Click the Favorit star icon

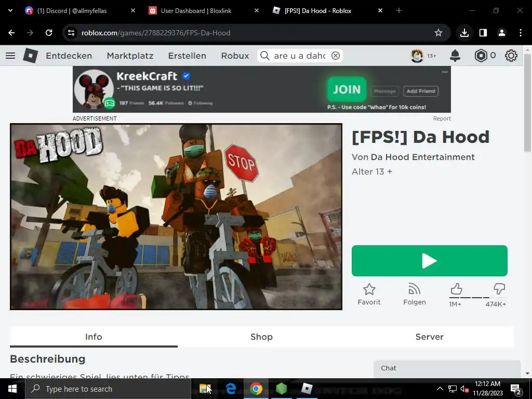tap(369, 289)
